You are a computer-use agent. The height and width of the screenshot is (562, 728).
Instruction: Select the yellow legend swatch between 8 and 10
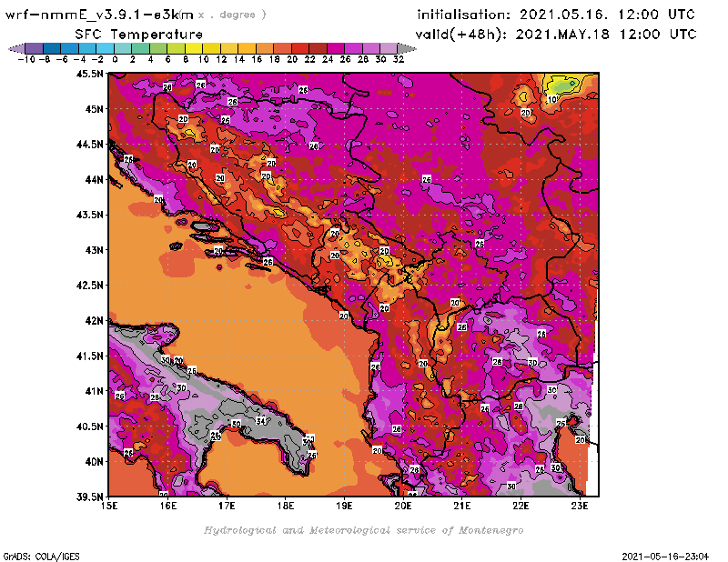[x=194, y=48]
